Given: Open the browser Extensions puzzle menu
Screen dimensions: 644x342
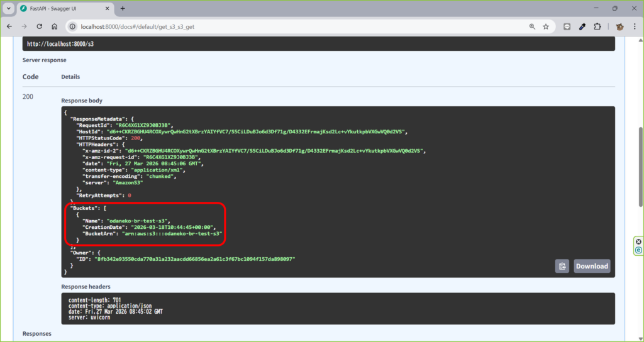Looking at the screenshot, I should pos(597,27).
